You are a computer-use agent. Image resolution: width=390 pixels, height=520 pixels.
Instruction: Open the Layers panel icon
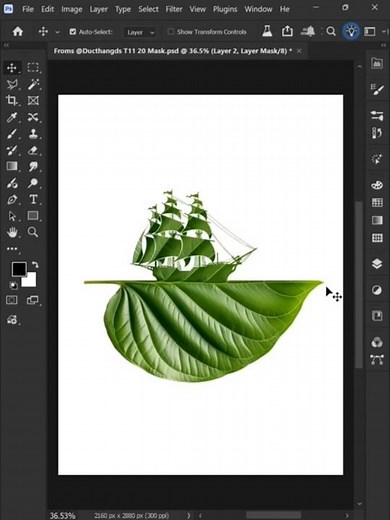[x=377, y=264]
